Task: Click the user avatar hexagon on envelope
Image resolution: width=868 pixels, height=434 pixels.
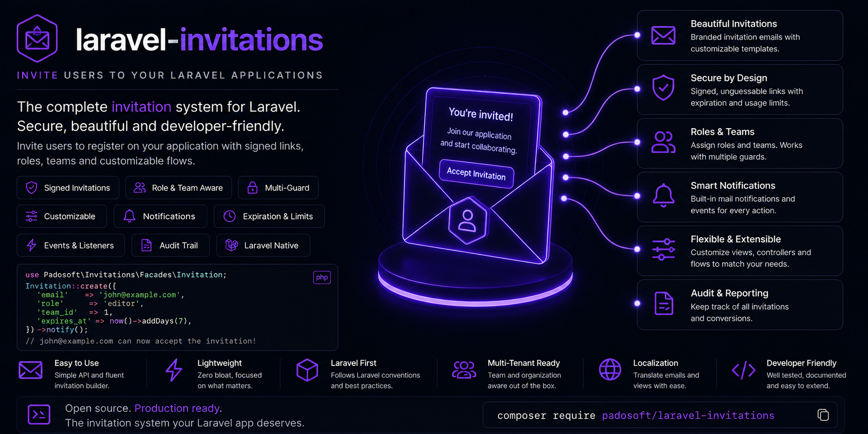Action: [468, 221]
